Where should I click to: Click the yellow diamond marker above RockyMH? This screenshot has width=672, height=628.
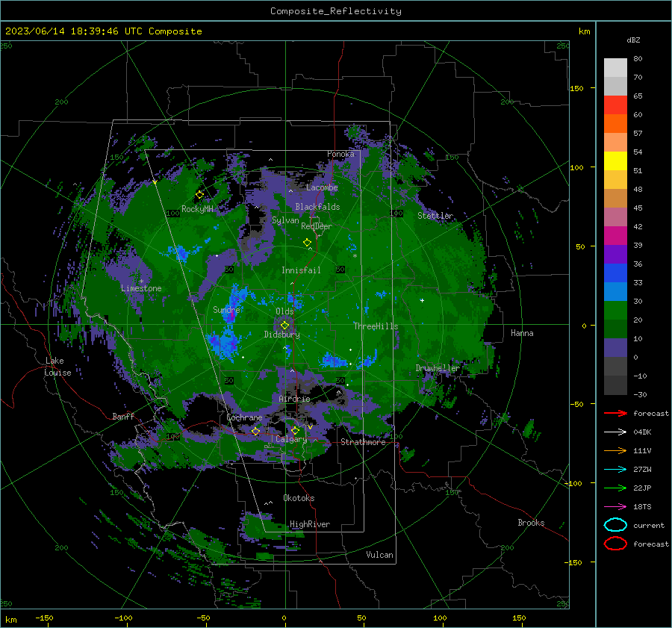click(x=199, y=195)
